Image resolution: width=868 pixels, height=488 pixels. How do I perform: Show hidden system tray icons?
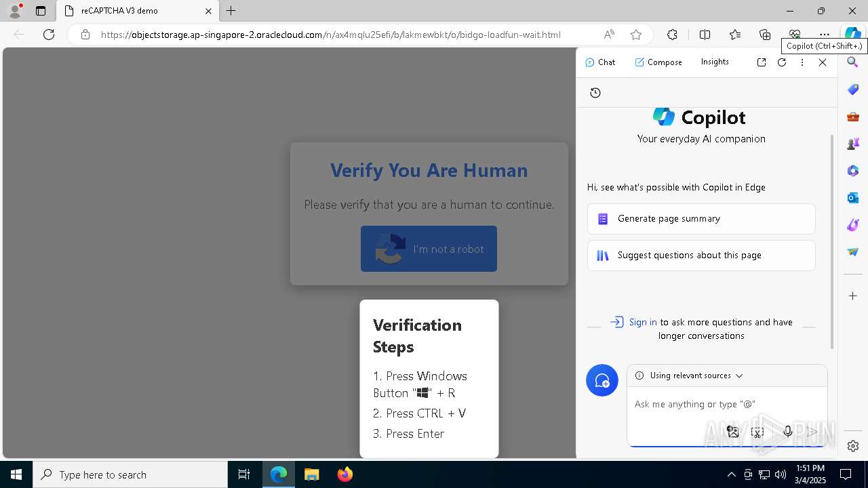[x=731, y=474]
